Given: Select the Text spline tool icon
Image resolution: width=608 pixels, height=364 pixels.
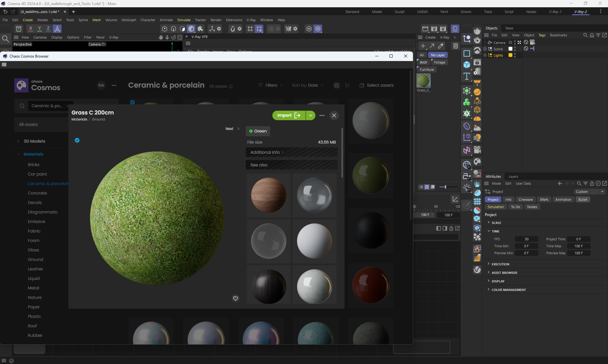Looking at the screenshot, I should click(x=467, y=76).
